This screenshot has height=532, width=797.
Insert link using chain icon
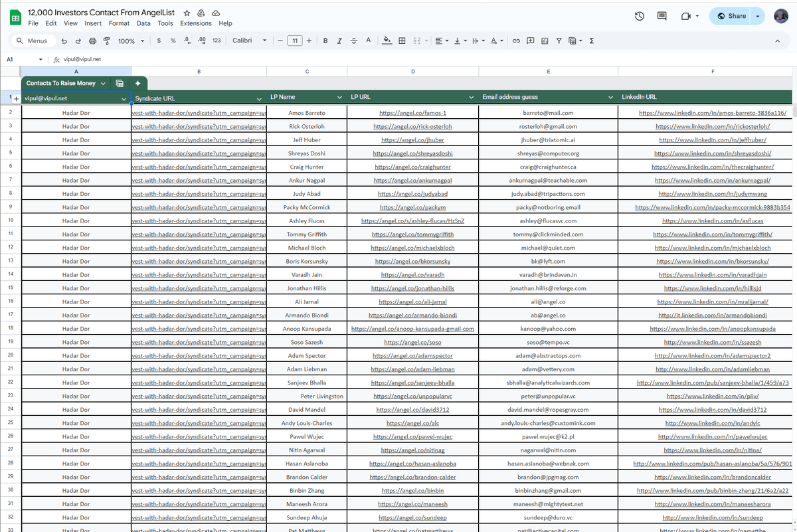(516, 41)
